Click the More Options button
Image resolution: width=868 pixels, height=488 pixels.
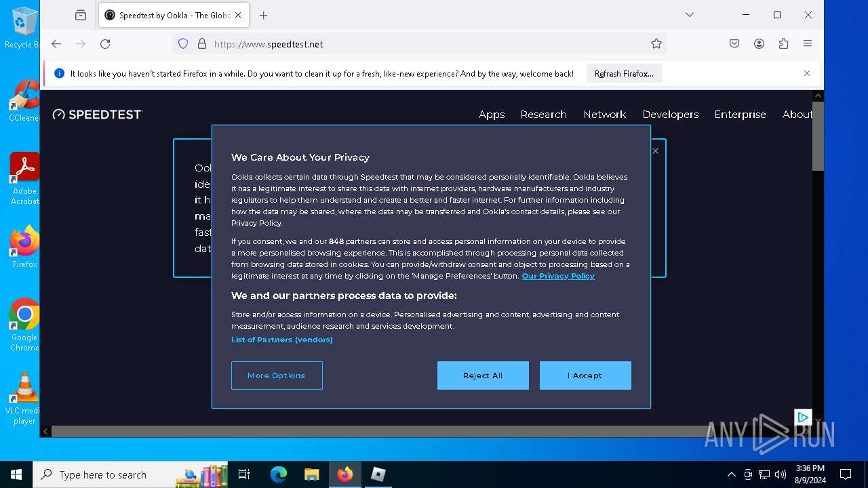pos(277,375)
